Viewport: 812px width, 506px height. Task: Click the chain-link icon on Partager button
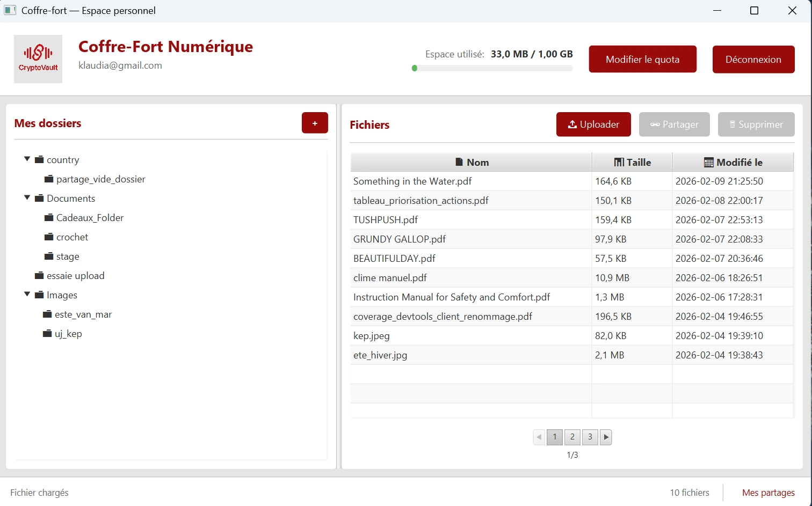656,124
